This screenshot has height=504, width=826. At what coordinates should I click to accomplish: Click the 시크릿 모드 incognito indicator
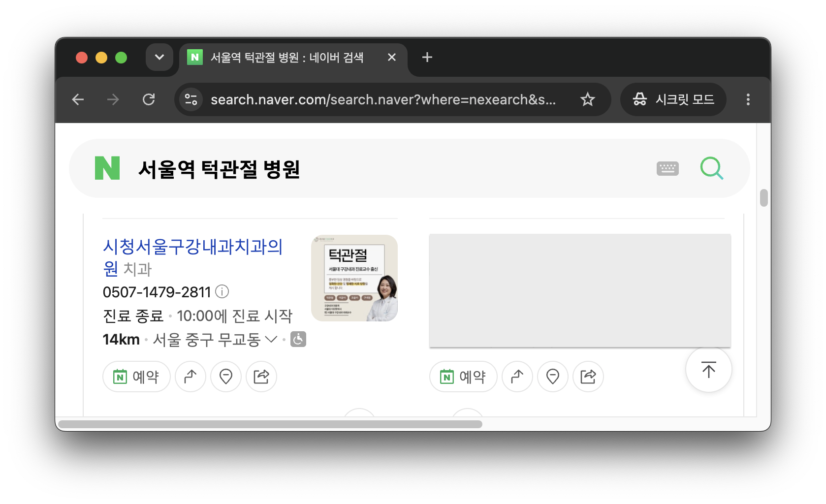pyautogui.click(x=673, y=99)
